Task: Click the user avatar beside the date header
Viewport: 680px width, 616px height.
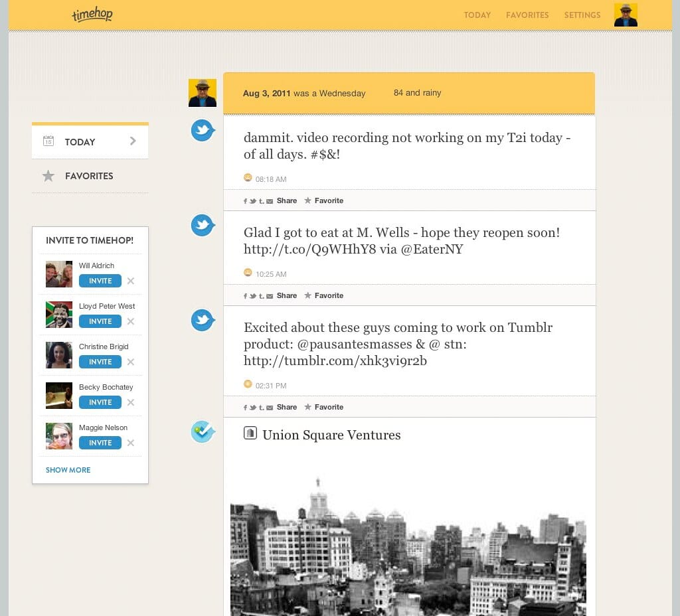Action: point(203,93)
